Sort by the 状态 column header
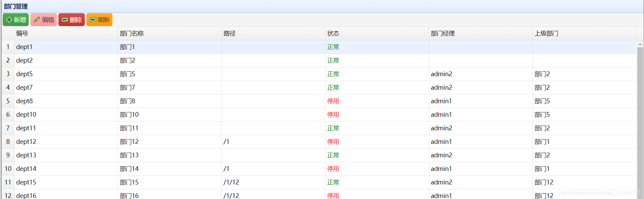The width and height of the screenshot is (644, 199). pos(377,33)
